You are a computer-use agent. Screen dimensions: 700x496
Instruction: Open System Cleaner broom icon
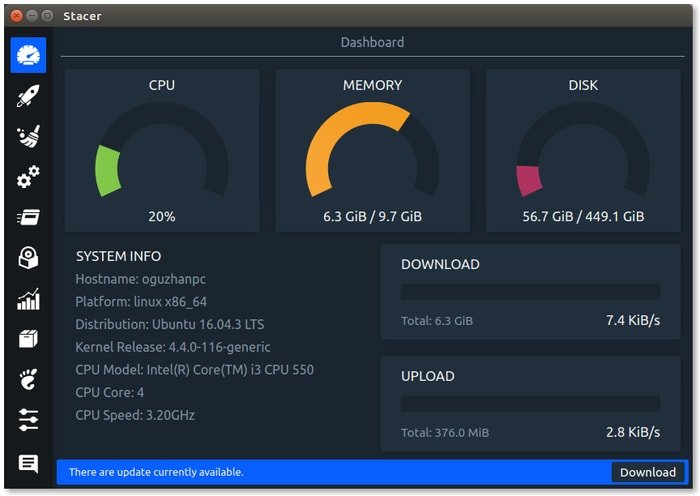(x=28, y=136)
